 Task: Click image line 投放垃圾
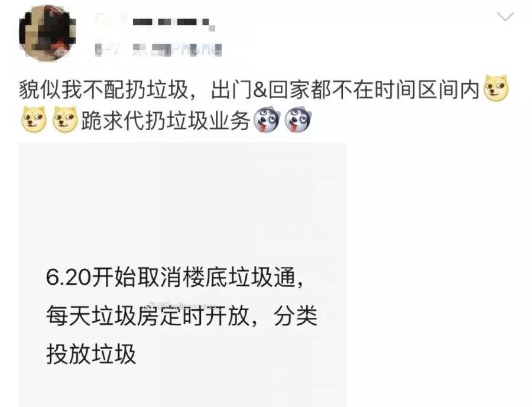pos(91,354)
